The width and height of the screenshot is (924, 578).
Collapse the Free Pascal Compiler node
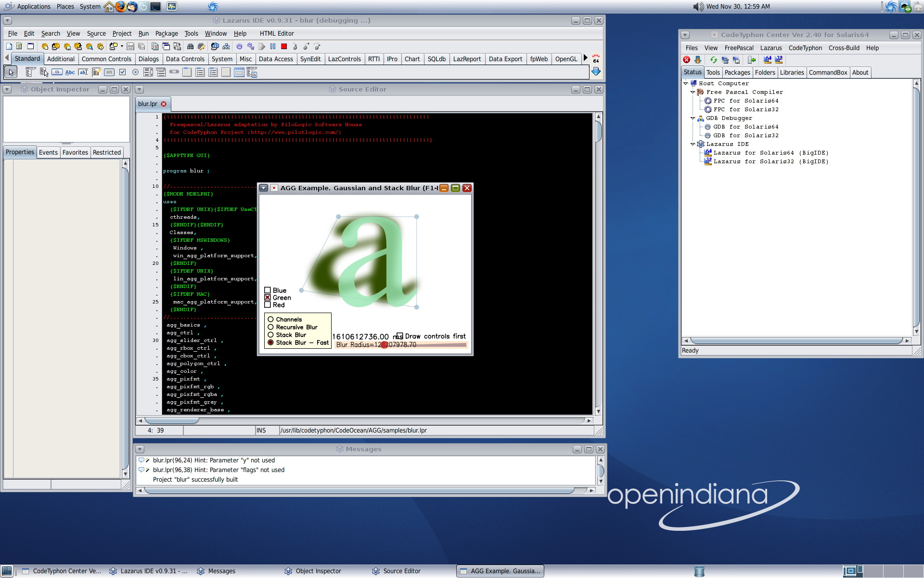[x=693, y=92]
